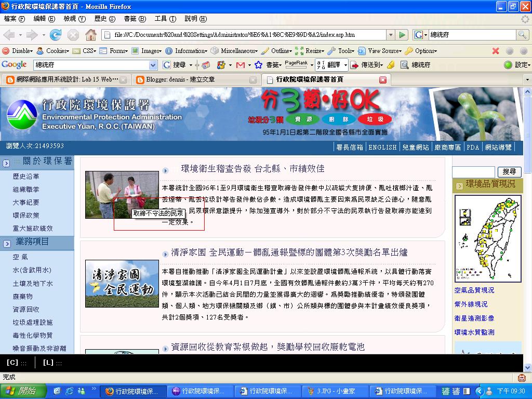Click the Google toolbar 搜尋 button

coord(175,65)
